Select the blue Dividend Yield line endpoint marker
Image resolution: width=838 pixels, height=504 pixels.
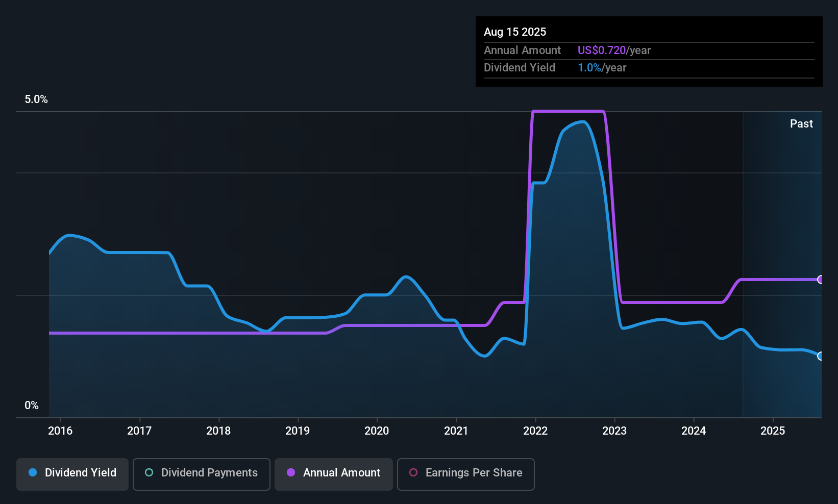point(821,356)
